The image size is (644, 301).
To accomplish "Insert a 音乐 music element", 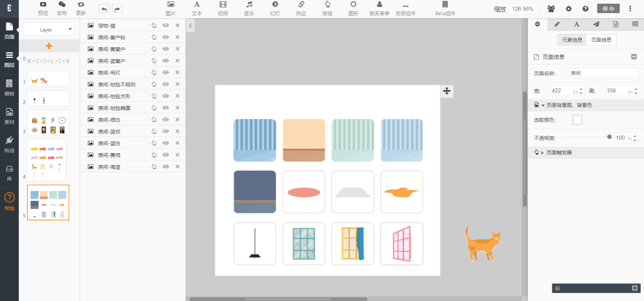I will point(249,8).
